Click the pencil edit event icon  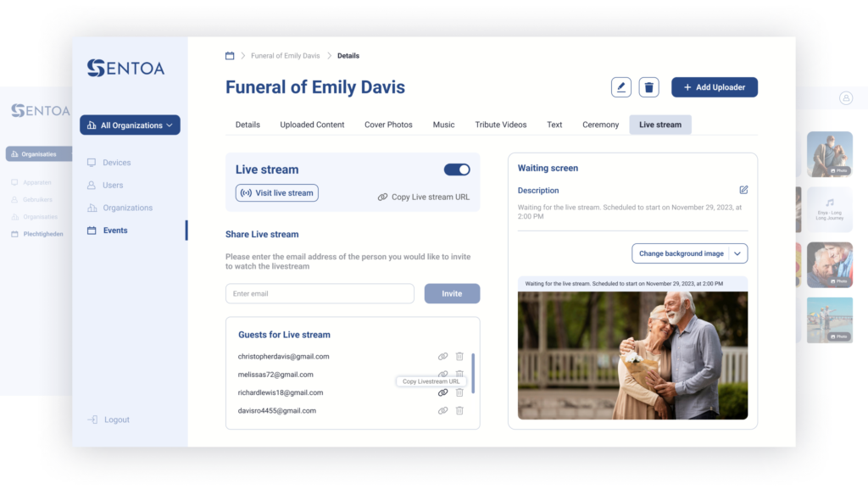tap(621, 87)
